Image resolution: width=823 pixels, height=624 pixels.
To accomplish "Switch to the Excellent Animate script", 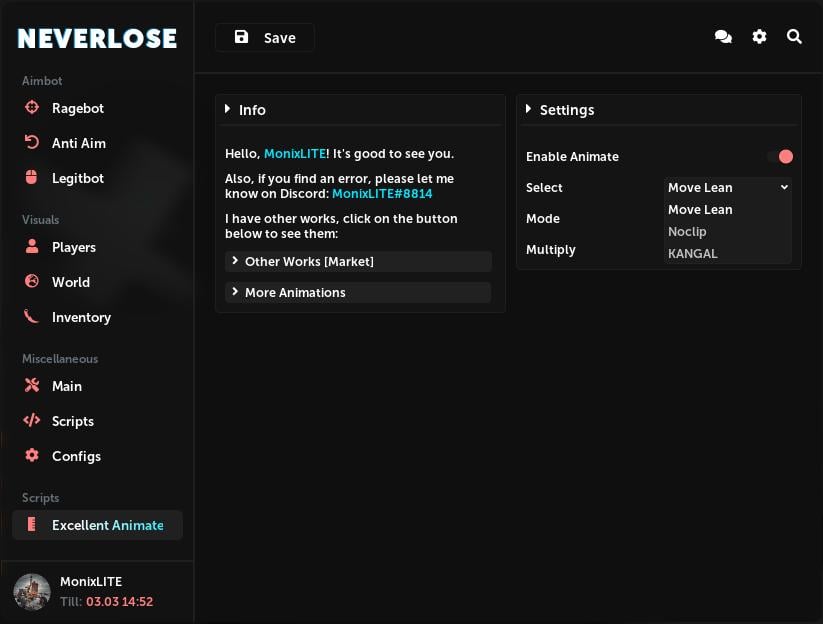I will click(x=97, y=524).
